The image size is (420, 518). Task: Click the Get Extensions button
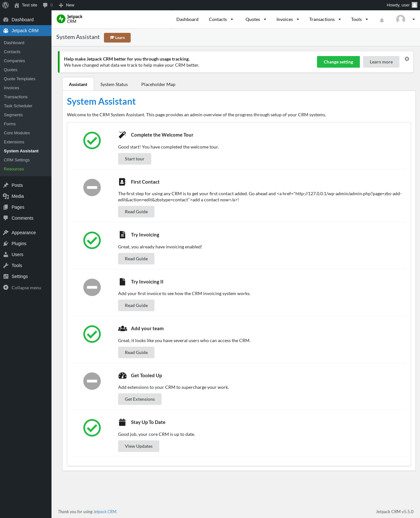click(140, 399)
